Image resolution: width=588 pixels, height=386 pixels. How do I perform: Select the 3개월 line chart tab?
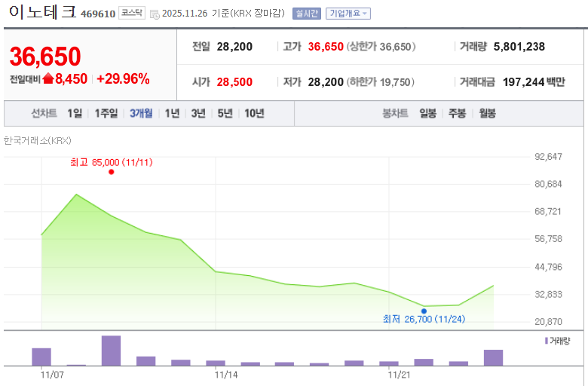click(142, 113)
